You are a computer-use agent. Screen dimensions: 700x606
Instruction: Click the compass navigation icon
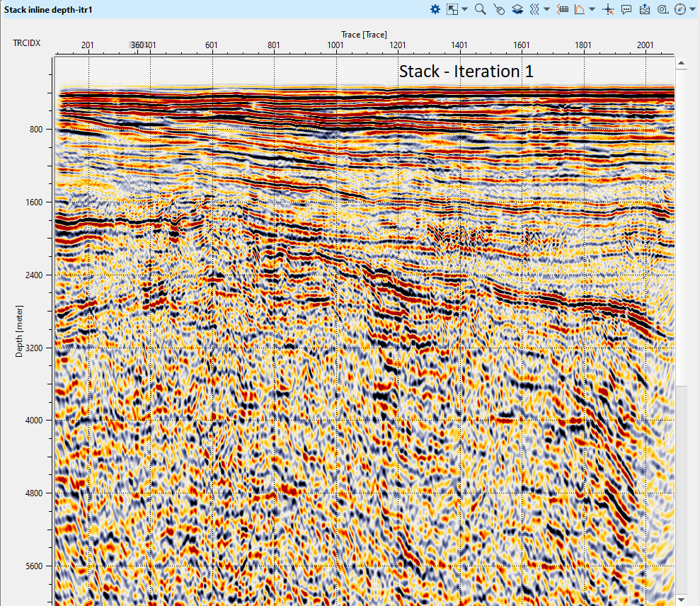click(x=680, y=9)
